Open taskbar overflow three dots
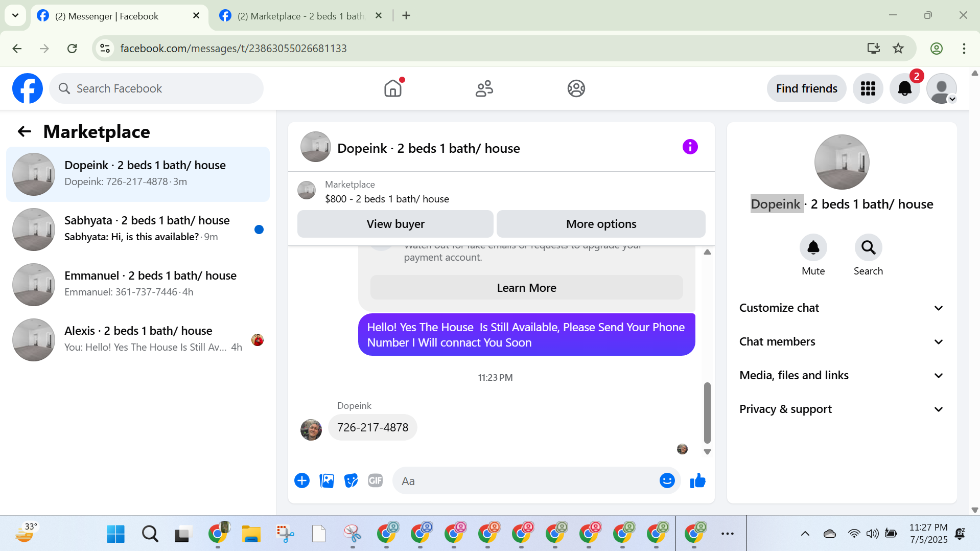This screenshot has width=980, height=551. click(x=727, y=534)
